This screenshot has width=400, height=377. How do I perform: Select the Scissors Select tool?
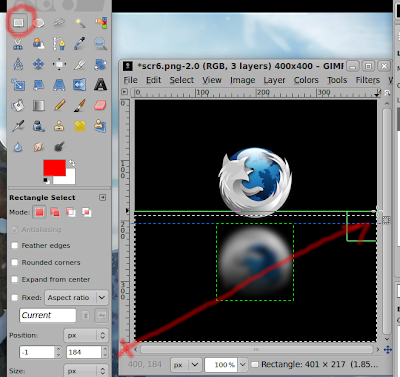[x=18, y=44]
